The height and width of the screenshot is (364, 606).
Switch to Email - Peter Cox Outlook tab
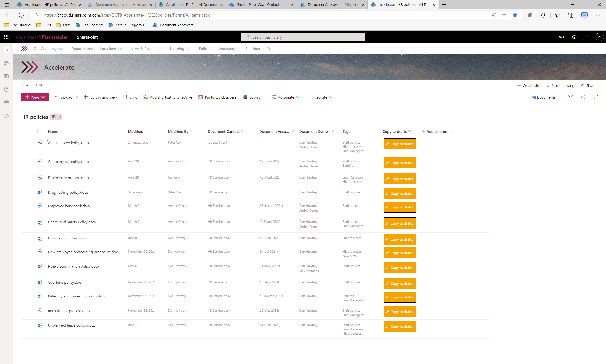(x=261, y=5)
